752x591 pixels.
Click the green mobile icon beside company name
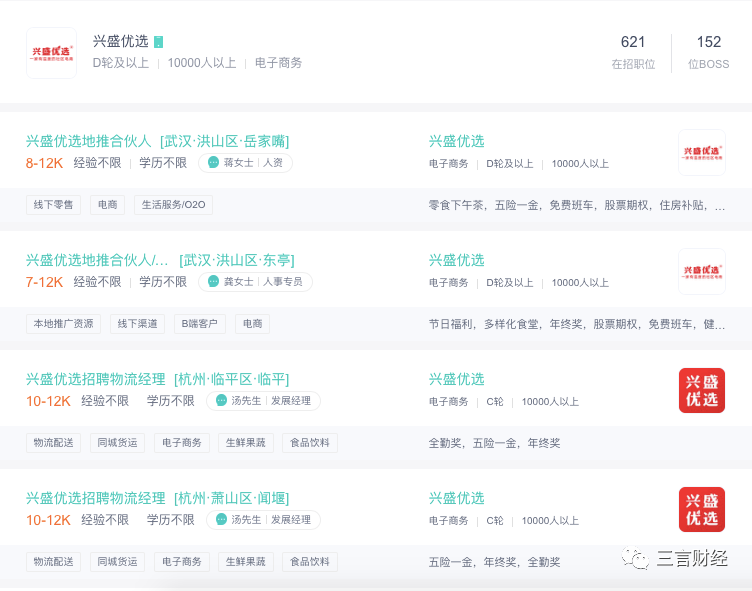point(158,42)
